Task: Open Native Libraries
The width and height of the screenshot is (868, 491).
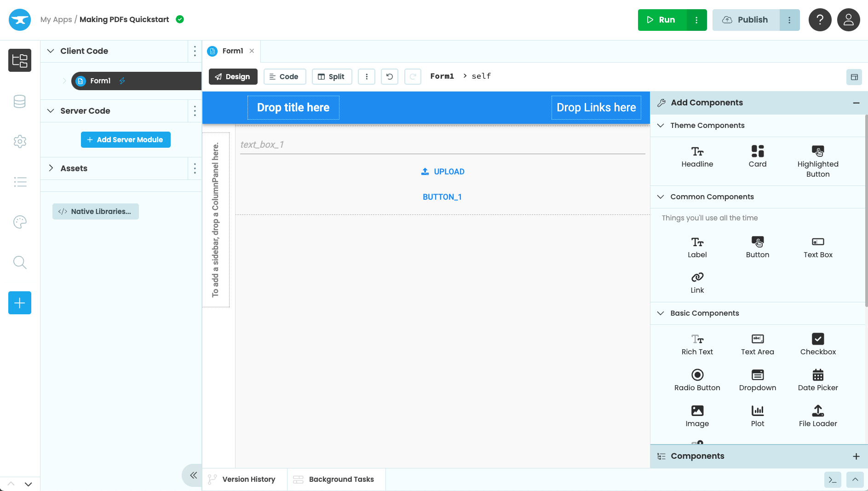Action: click(x=95, y=211)
